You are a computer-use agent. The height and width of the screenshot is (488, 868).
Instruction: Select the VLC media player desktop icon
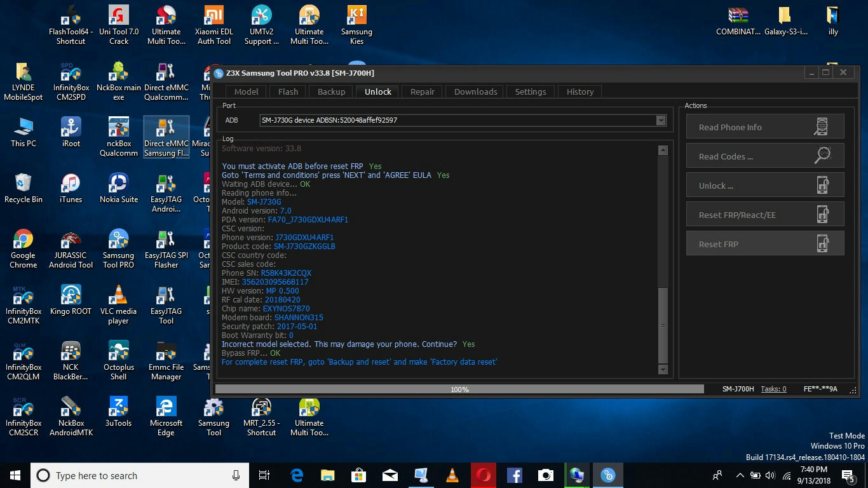coord(119,305)
